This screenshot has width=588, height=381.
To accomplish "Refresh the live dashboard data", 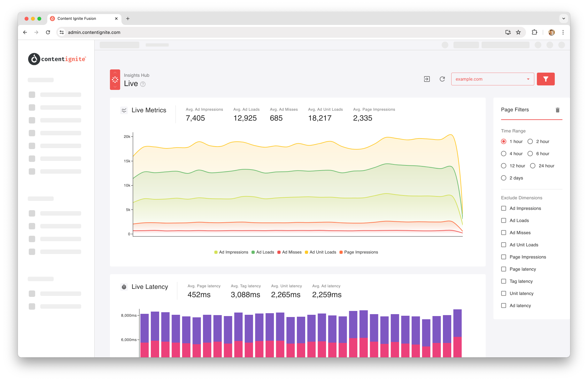I will coord(442,79).
